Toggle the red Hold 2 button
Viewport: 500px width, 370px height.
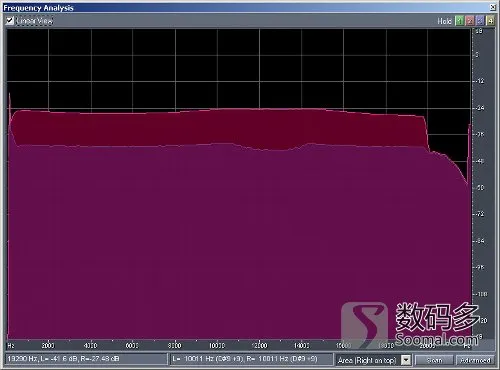click(x=470, y=21)
